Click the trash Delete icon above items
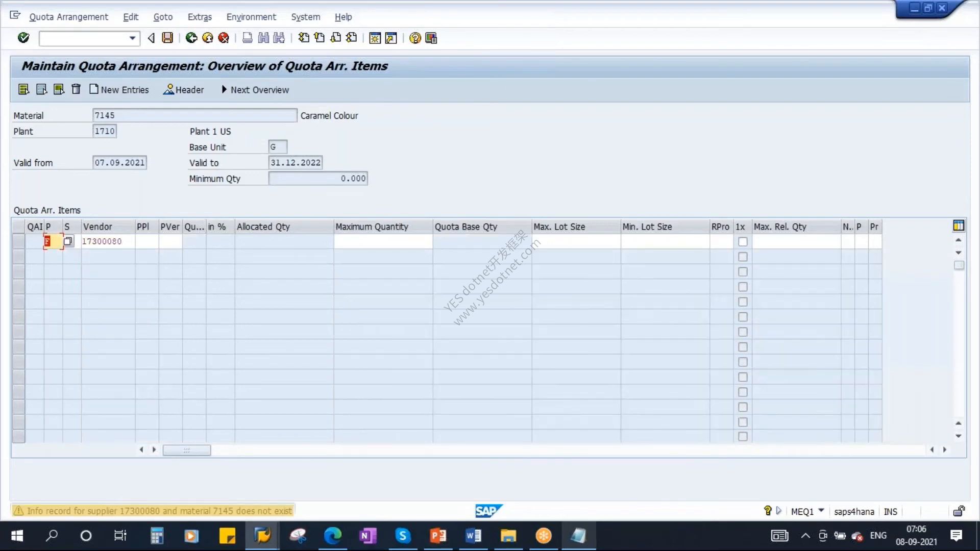 coord(76,89)
